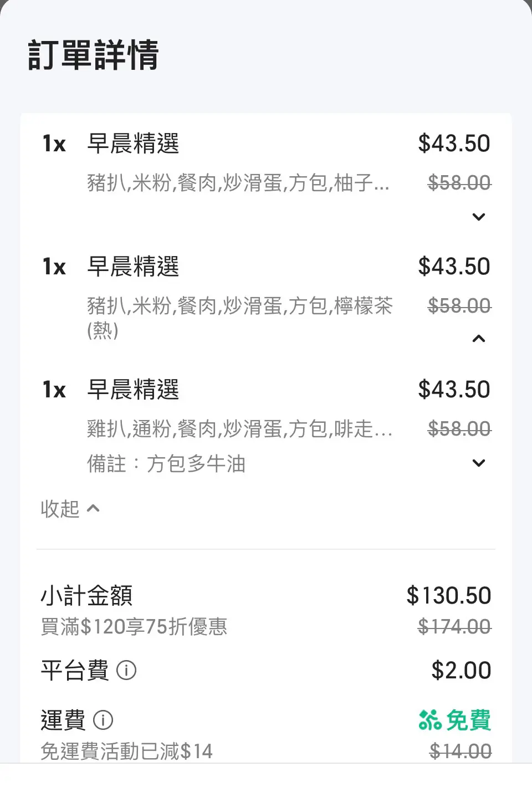The width and height of the screenshot is (532, 787).
Task: Tap the info icon beside 運費
Action: click(x=103, y=720)
